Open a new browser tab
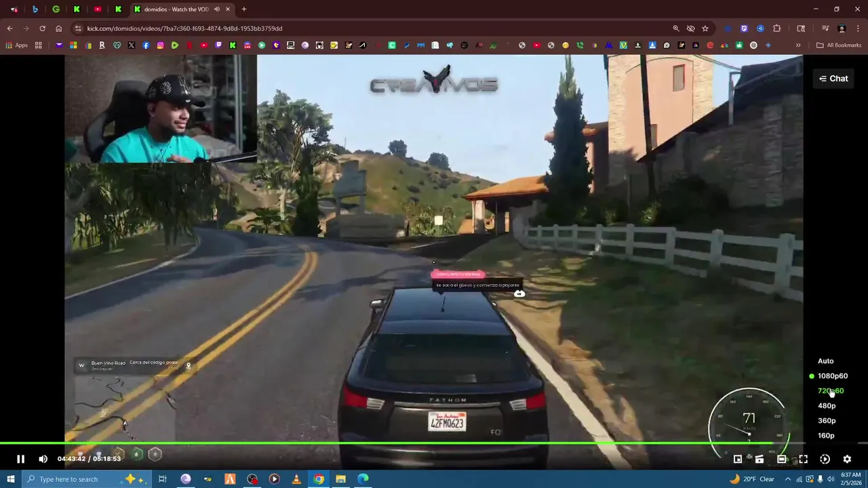Image resolution: width=868 pixels, height=488 pixels. [x=244, y=9]
